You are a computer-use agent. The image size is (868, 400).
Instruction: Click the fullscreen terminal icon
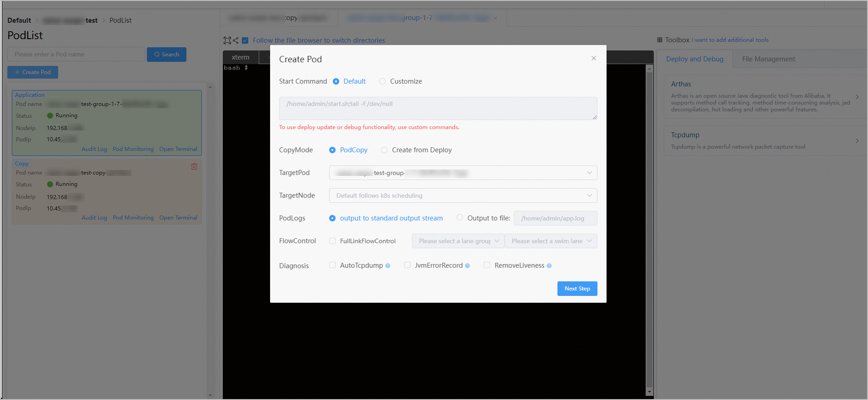click(x=227, y=40)
